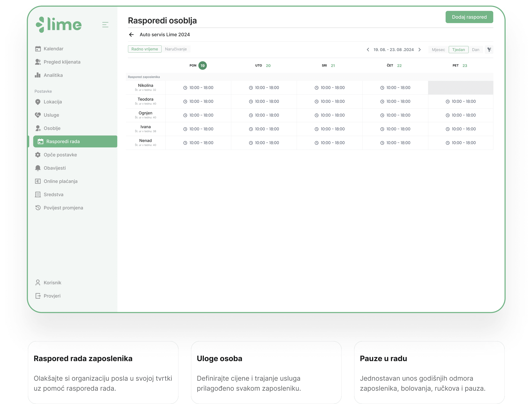This screenshot has height=404, width=532.
Task: Switch to Naručivanje mode
Action: pos(176,49)
